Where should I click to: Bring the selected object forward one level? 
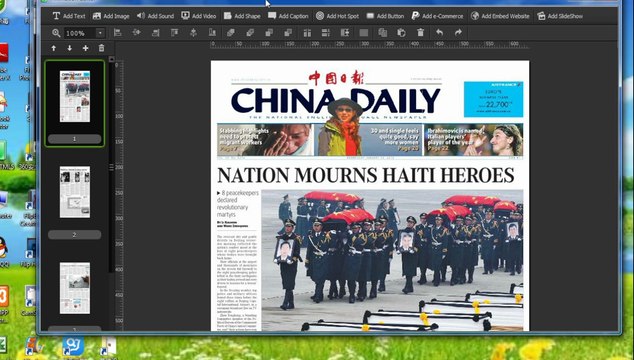(250, 33)
